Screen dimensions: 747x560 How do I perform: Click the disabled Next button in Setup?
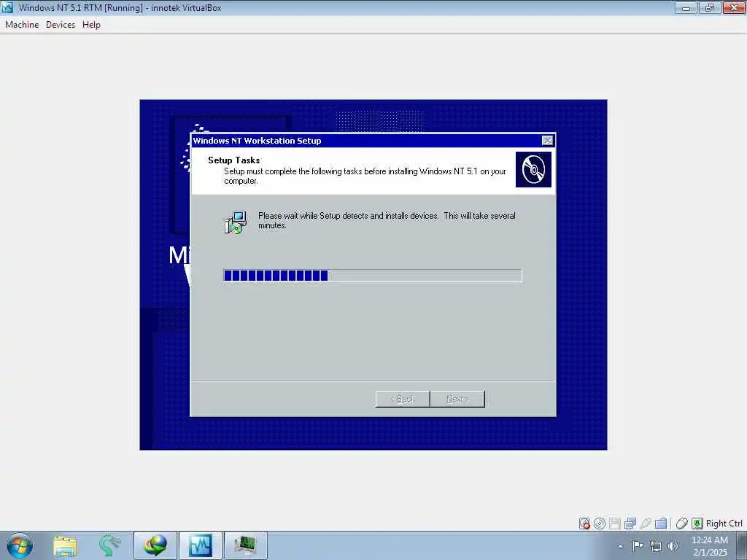tap(457, 399)
